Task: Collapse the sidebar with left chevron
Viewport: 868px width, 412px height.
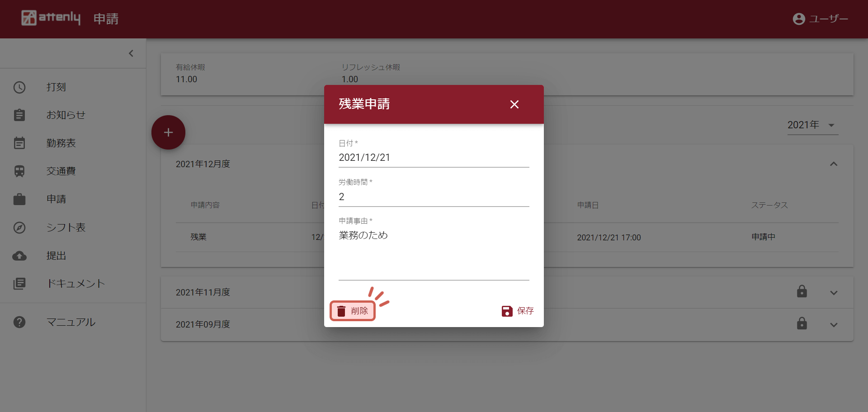Action: (131, 53)
